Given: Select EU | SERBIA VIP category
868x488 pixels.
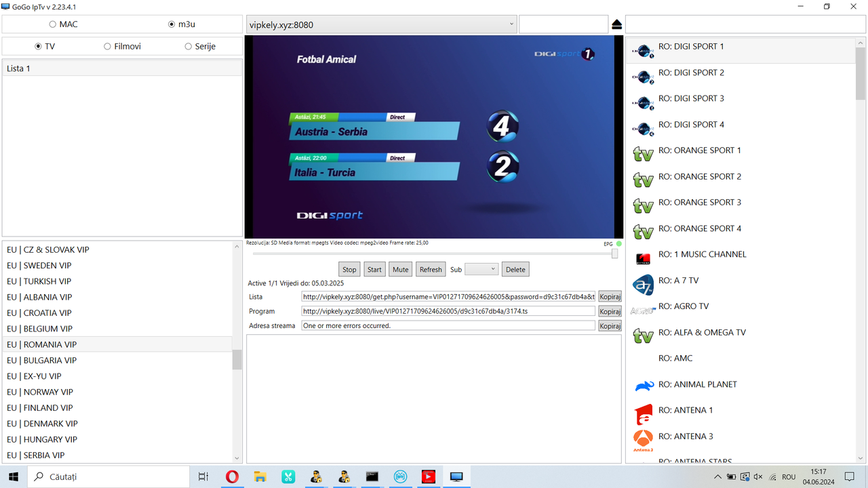Looking at the screenshot, I should pyautogui.click(x=117, y=455).
